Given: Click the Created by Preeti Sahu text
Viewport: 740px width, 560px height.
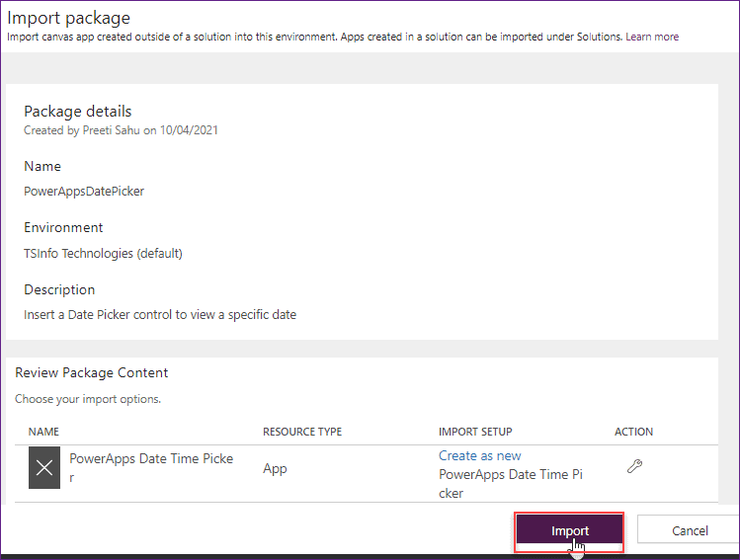Looking at the screenshot, I should coord(121,130).
